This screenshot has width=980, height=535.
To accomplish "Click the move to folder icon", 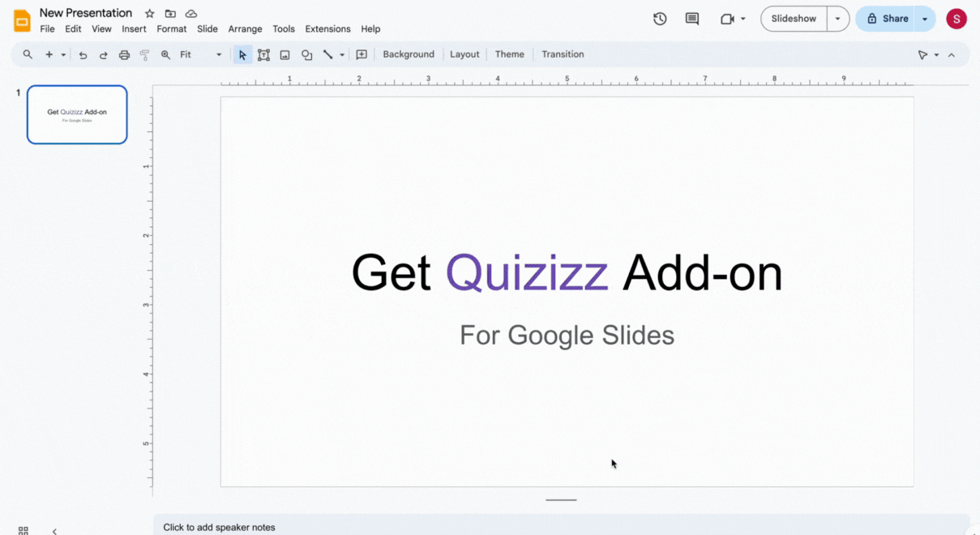I will tap(170, 14).
